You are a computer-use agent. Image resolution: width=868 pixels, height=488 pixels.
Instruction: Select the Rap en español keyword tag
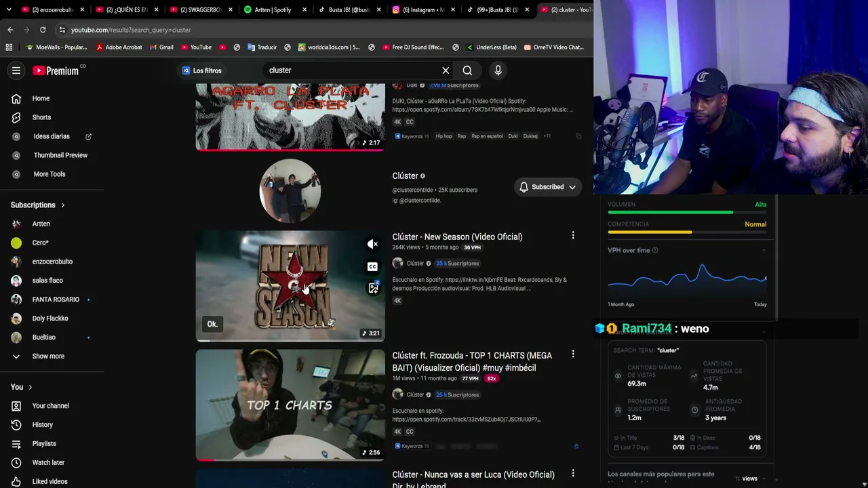[488, 136]
